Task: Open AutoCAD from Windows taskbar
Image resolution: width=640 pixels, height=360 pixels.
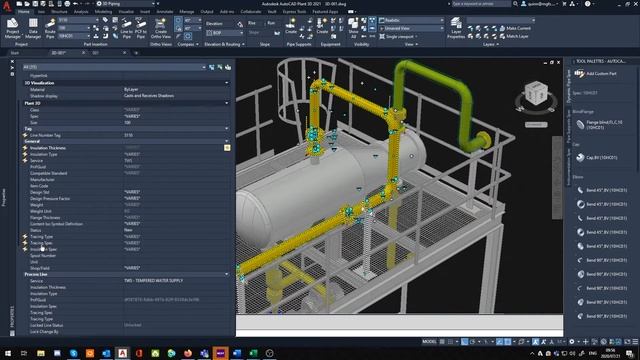Action: tap(122, 353)
